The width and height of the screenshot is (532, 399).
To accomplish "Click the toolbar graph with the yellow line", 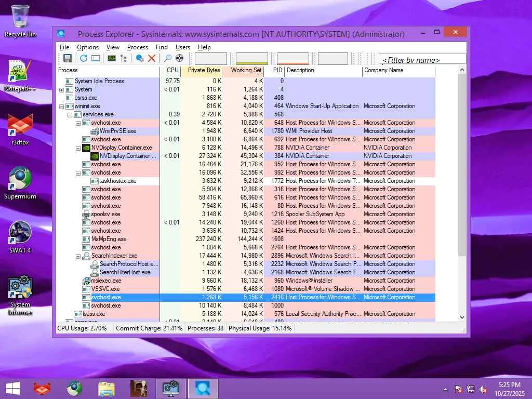I will [x=252, y=58].
